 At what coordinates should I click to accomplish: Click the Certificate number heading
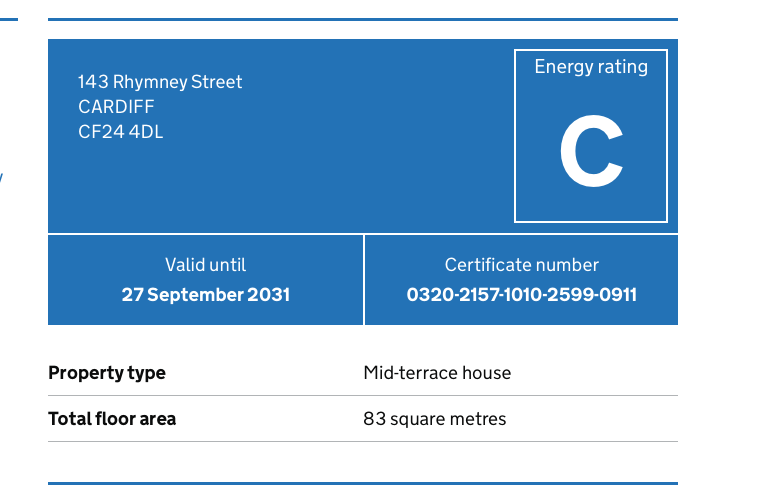[521, 265]
